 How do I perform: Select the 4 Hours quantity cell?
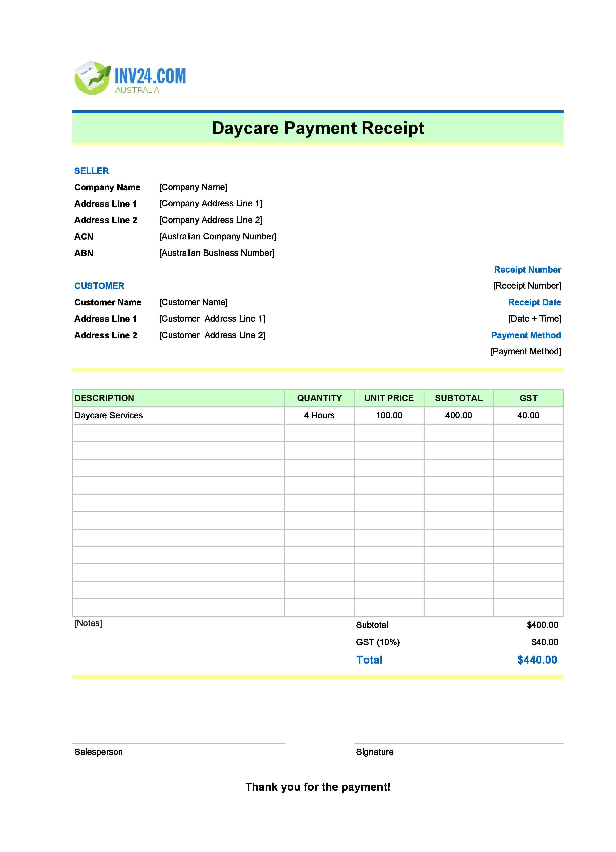coord(319,415)
